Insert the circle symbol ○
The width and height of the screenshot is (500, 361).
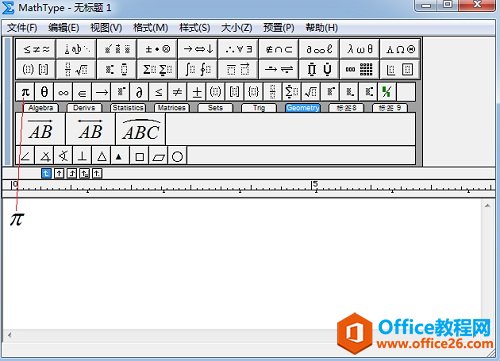pyautogui.click(x=177, y=156)
